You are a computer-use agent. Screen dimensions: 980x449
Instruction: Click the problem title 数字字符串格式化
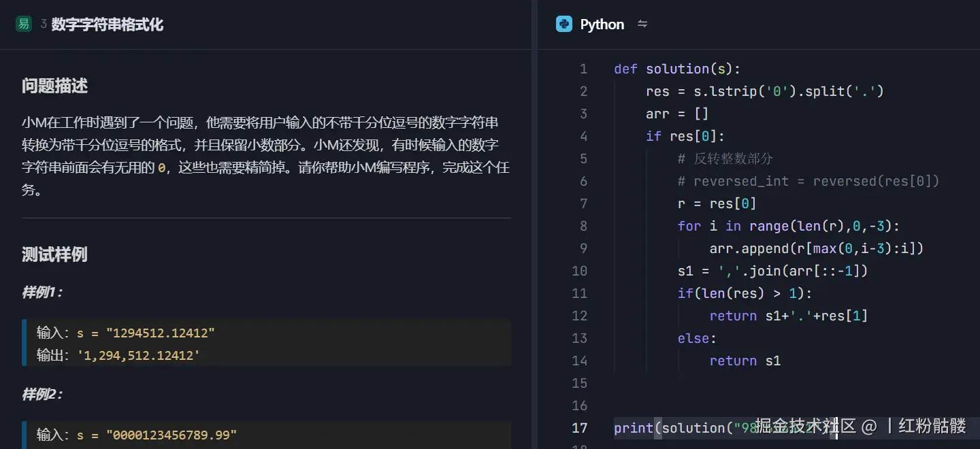(x=108, y=24)
